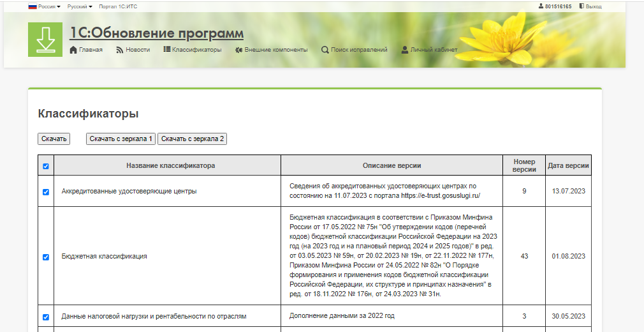Click the date 01.08.2023 cell
644x332 pixels.
pos(568,256)
